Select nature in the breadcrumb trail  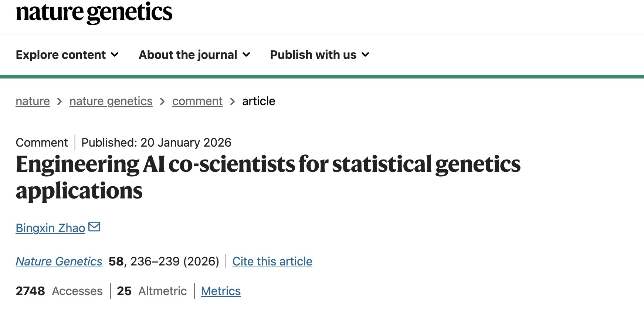33,101
